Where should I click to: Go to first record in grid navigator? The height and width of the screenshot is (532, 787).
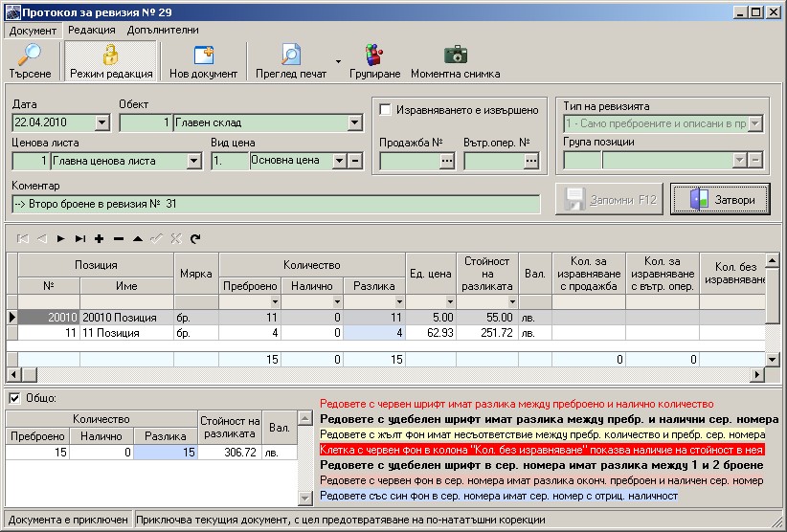(23, 238)
